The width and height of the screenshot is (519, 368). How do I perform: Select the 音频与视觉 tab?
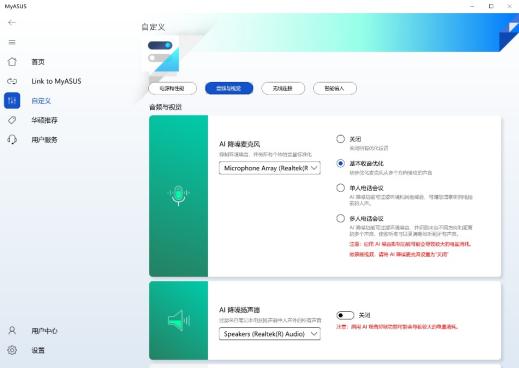coord(229,88)
